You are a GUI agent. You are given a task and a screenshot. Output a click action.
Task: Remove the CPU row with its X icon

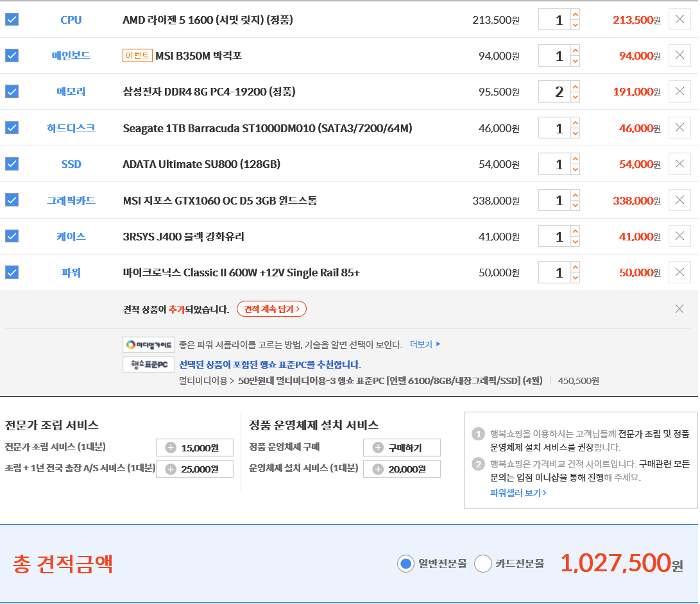[679, 19]
